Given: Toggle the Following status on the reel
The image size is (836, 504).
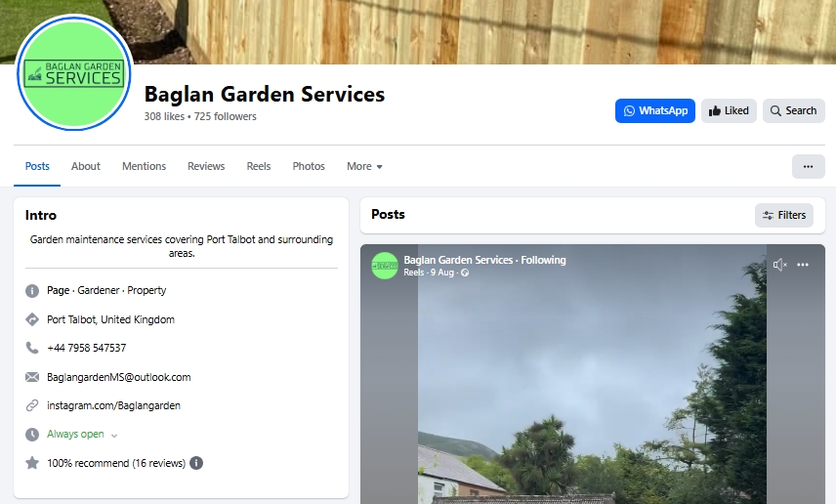Looking at the screenshot, I should [x=543, y=260].
